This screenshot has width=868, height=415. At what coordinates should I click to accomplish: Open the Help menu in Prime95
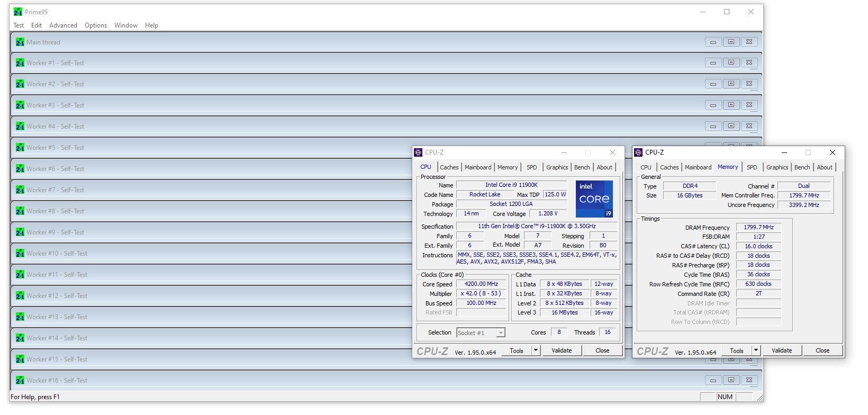click(x=151, y=25)
